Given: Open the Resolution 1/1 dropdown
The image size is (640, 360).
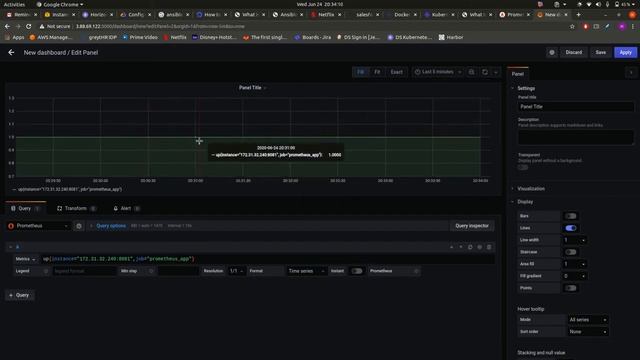Looking at the screenshot, I should (236, 271).
